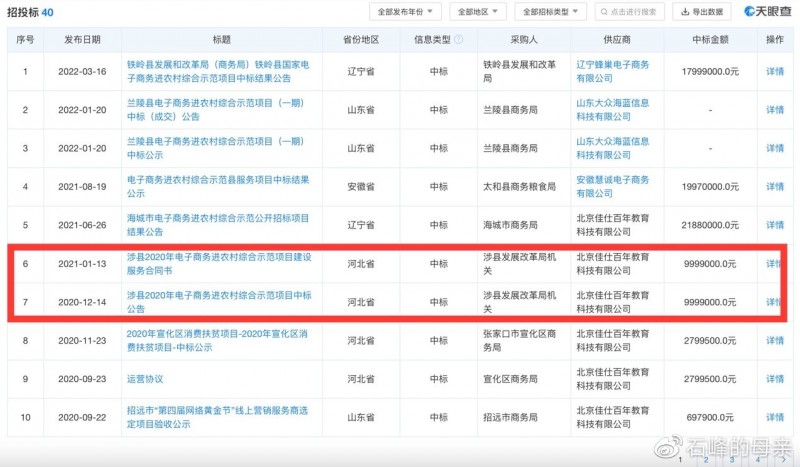This screenshot has height=467, width=800.
Task: Click the 运营协议 title link
Action: 145,379
